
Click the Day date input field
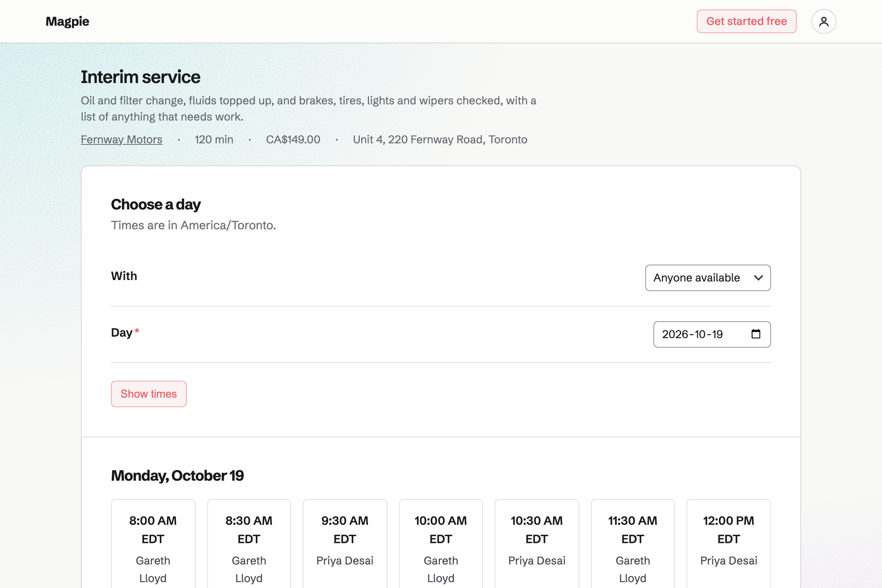tap(712, 334)
